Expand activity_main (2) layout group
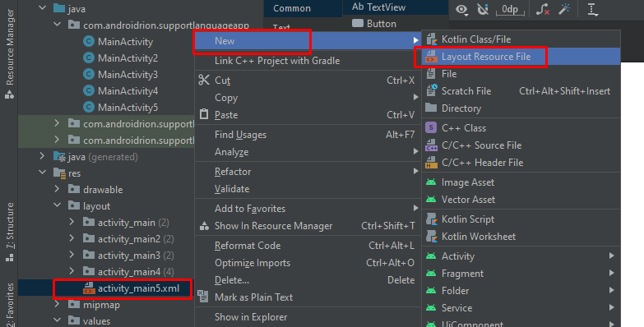Image resolution: width=644 pixels, height=327 pixels. pos(72,222)
